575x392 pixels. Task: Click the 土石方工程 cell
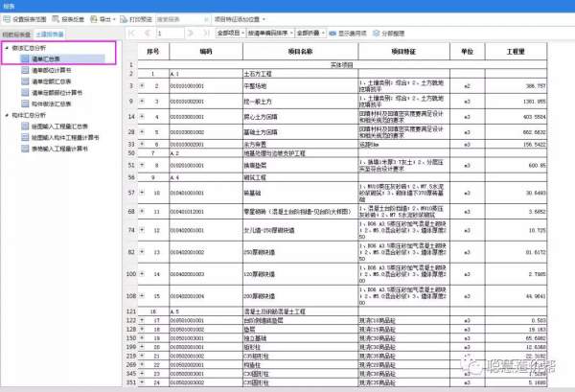coord(300,74)
